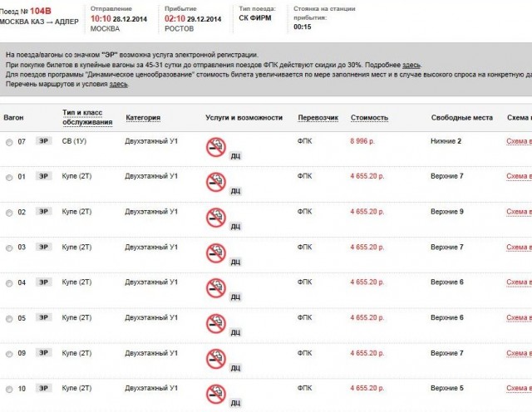Image resolution: width=532 pixels, height=412 pixels.
Task: Click the ЭР badge next to wagon 04
Action: tap(42, 282)
